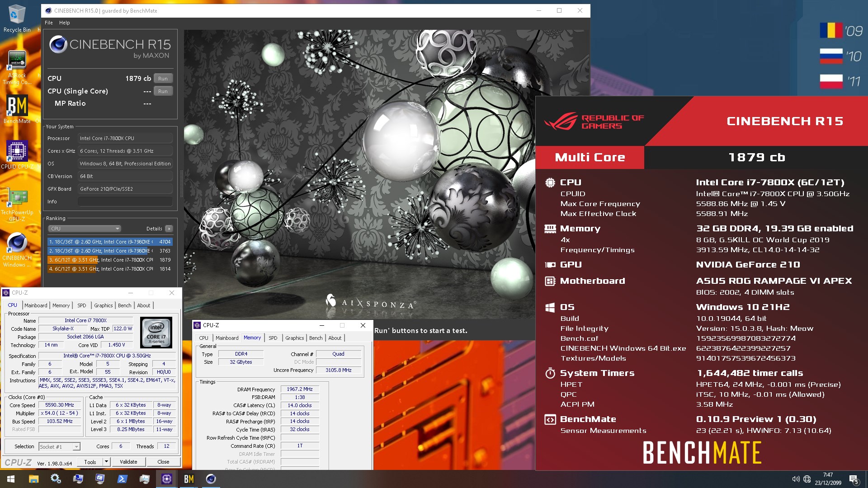The width and height of the screenshot is (868, 488).
Task: Click the Tools button in CPU-Z
Action: (x=90, y=462)
